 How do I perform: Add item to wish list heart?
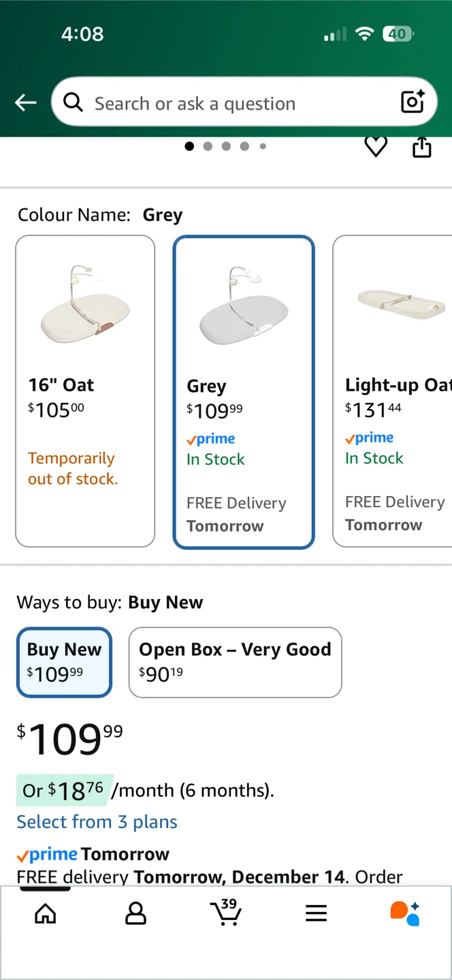click(376, 146)
